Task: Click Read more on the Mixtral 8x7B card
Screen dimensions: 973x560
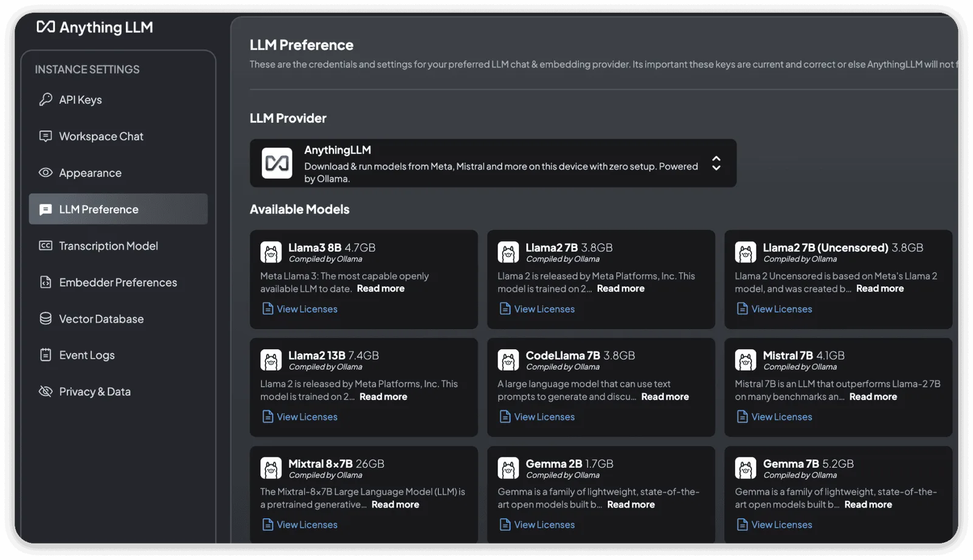Action: click(395, 505)
